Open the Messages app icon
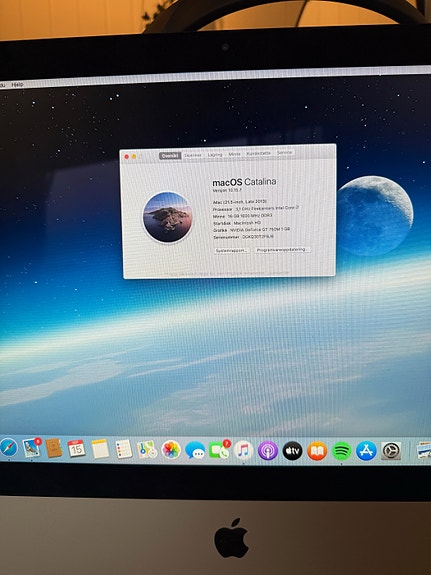The image size is (431, 575). (195, 450)
